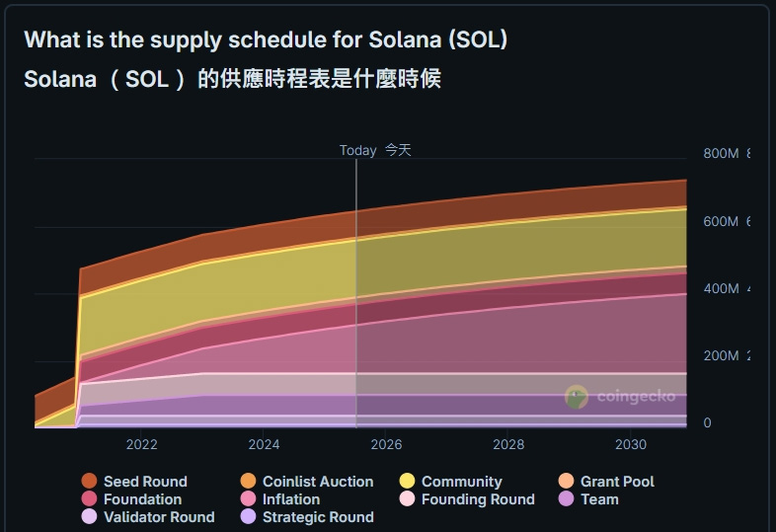
Task: Click the Inflation legend label
Action: click(290, 498)
